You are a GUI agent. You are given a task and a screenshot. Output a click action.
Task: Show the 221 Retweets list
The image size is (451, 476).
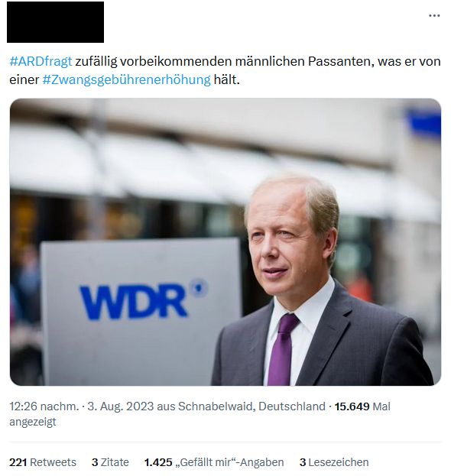[43, 462]
